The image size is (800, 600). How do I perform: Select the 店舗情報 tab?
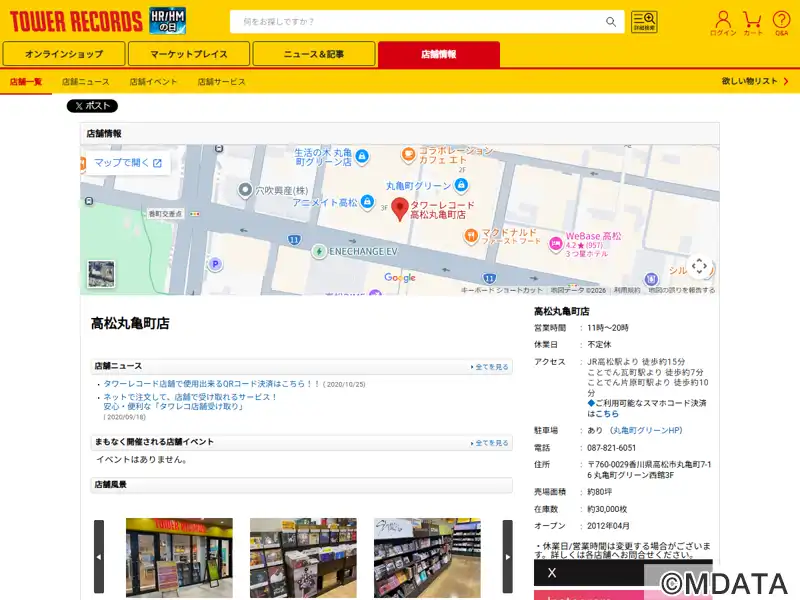click(439, 54)
